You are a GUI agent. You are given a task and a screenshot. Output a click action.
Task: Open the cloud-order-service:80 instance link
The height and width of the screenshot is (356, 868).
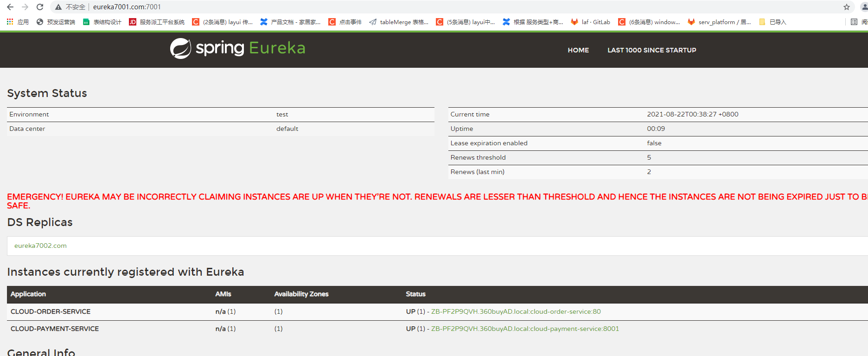[516, 311]
